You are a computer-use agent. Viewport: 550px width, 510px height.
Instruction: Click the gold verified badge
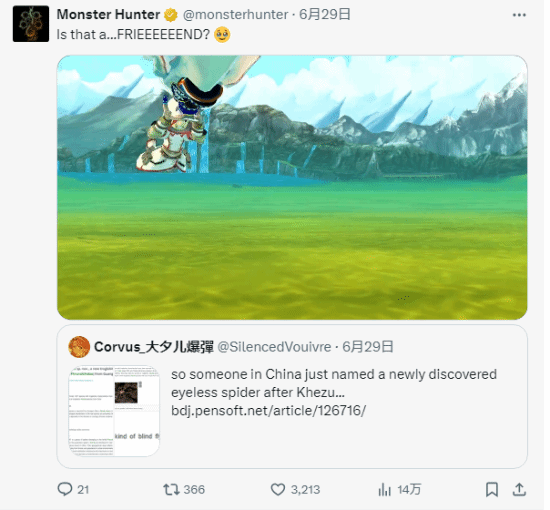(171, 15)
